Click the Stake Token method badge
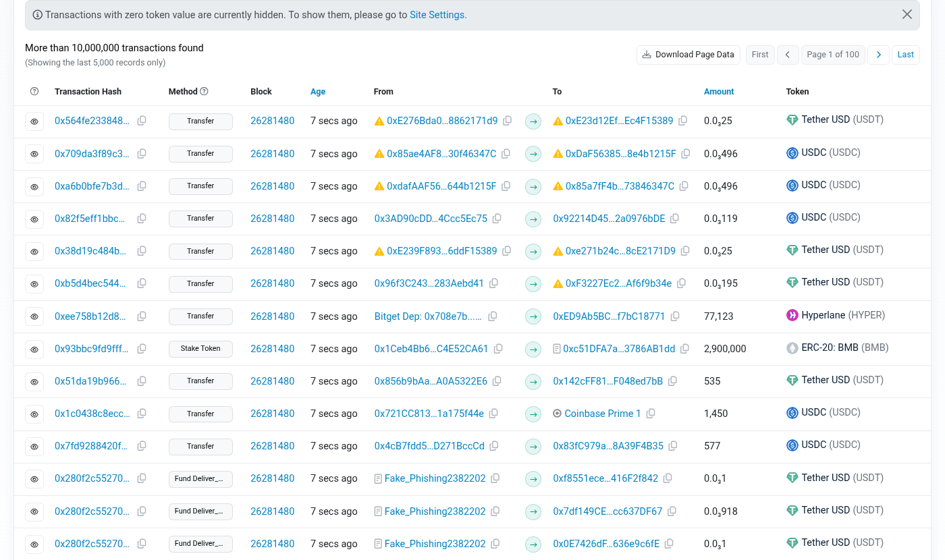 tap(200, 349)
